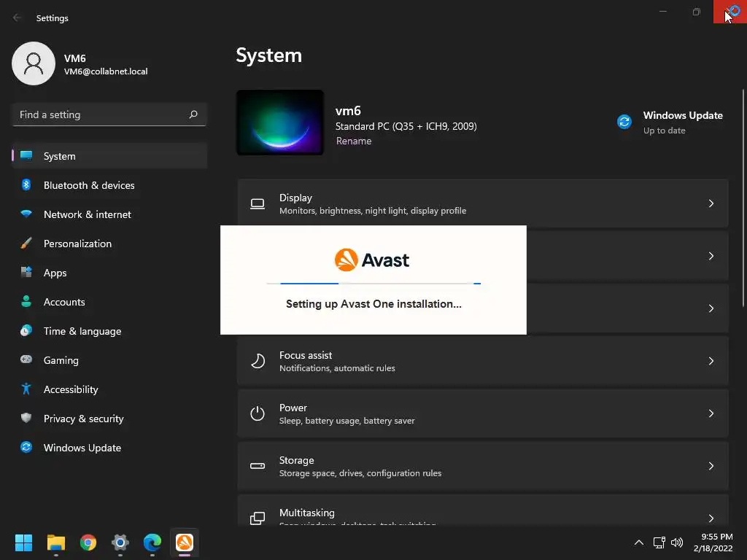Click the vm6 desktop wallpaper thumbnail
The image size is (747, 560).
[x=280, y=122]
